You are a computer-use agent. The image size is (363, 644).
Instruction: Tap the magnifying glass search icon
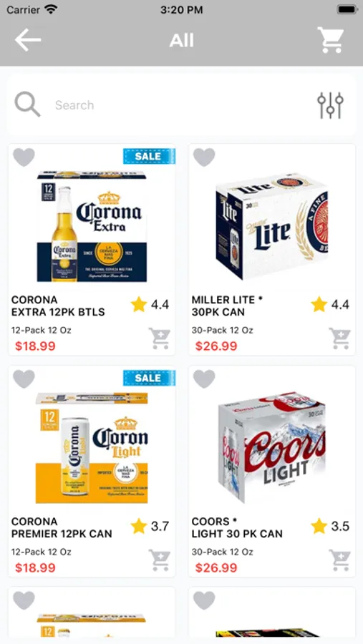tap(27, 104)
